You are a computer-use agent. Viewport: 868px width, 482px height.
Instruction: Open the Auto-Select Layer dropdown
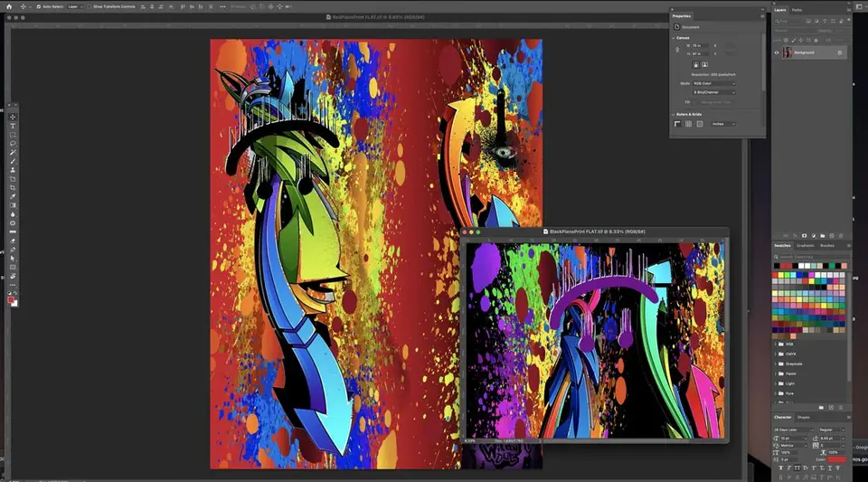75,6
